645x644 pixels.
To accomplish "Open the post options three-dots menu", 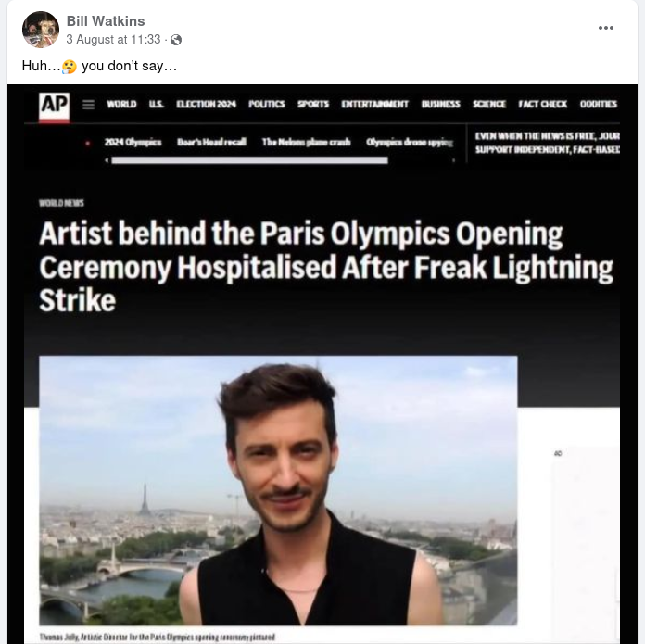I will [x=605, y=28].
